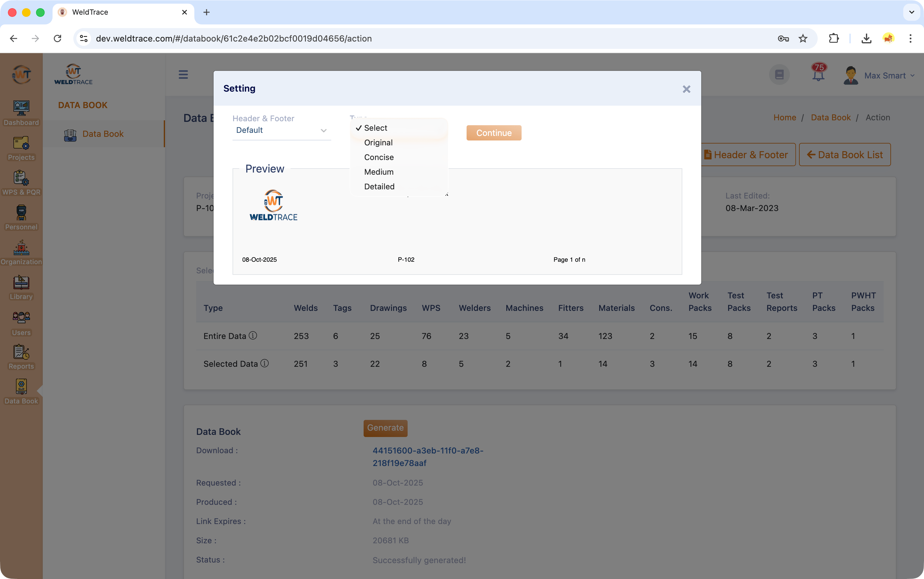Pick Detailed option in Type list
The width and height of the screenshot is (924, 579).
(379, 187)
